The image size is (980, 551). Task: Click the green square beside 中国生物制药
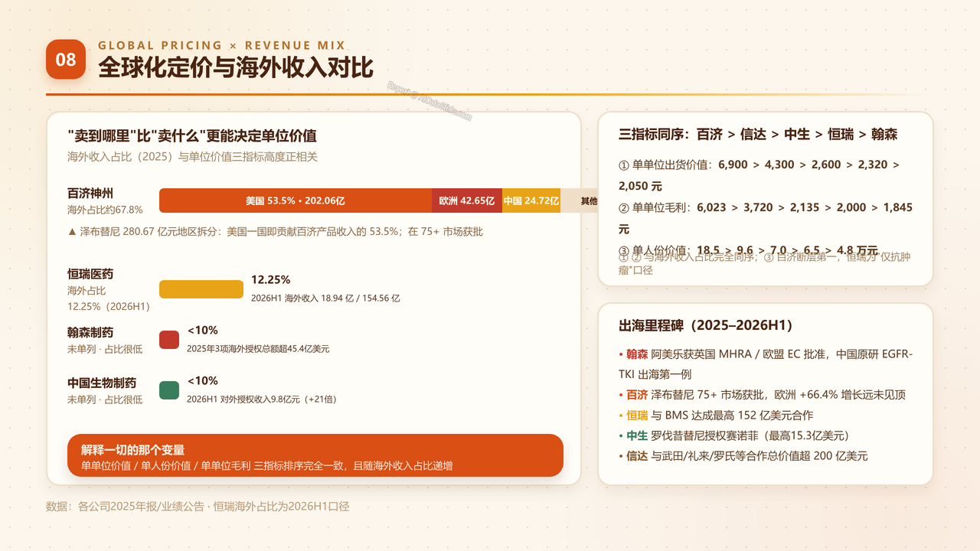169,390
